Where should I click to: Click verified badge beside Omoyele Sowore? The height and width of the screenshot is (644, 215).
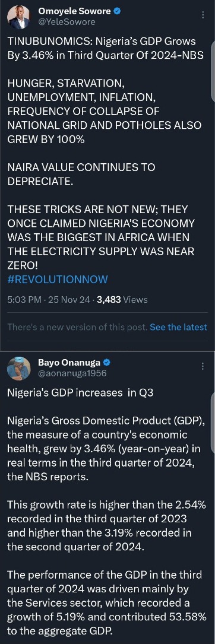pyautogui.click(x=117, y=11)
